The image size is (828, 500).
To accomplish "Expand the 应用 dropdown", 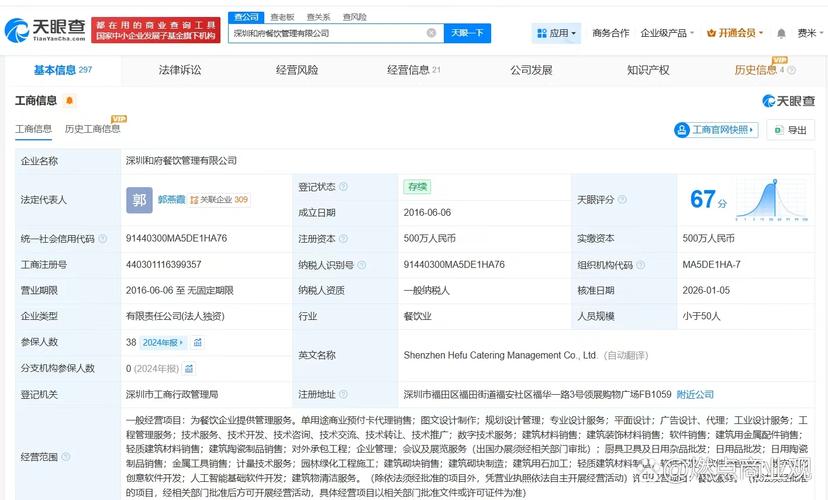I will (556, 33).
